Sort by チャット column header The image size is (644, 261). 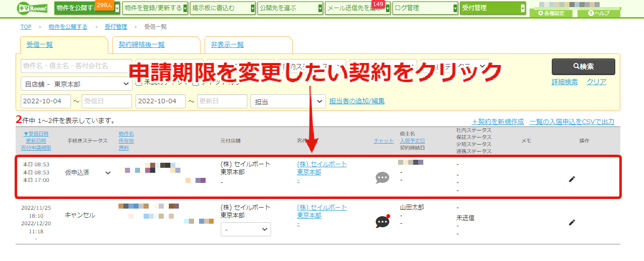[x=383, y=141]
